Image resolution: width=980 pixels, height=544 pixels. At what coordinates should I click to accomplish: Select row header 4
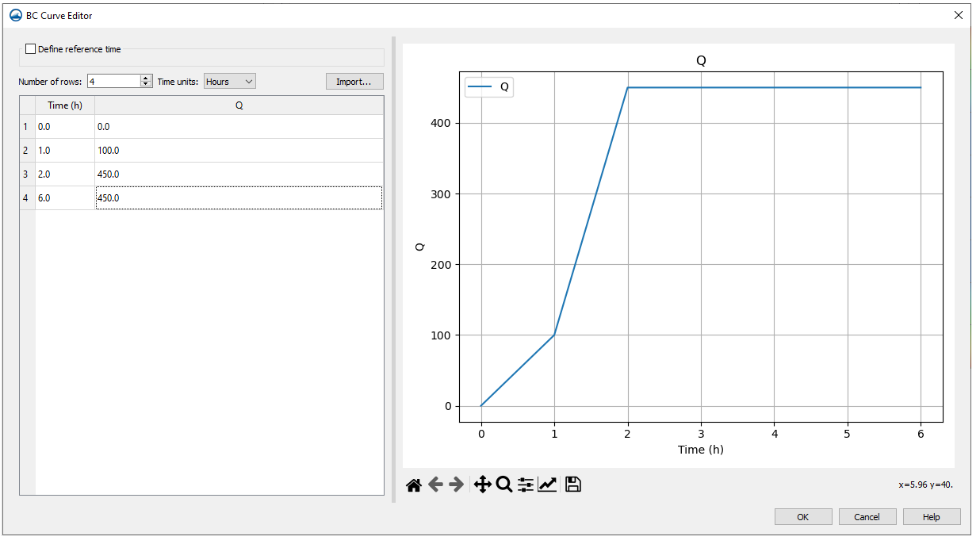(27, 198)
